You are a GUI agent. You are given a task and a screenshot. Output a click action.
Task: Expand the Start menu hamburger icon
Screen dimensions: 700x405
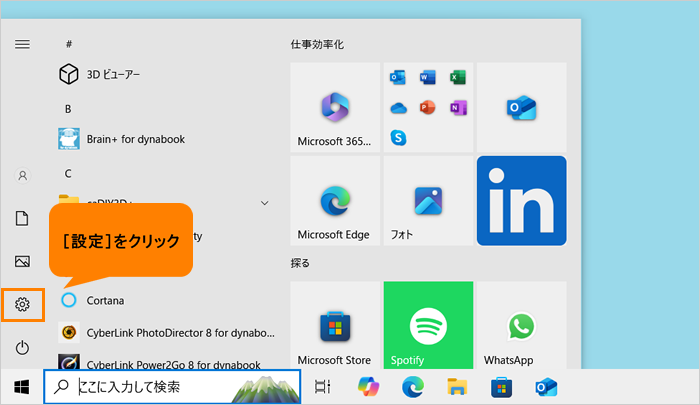click(x=22, y=44)
